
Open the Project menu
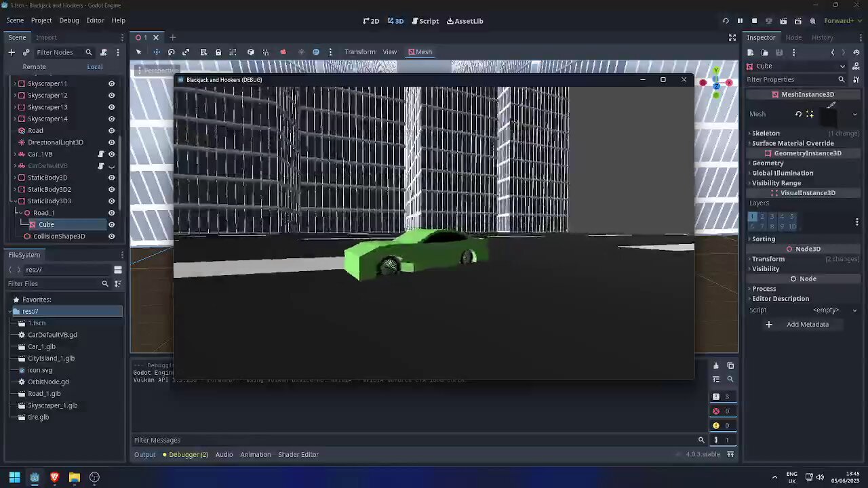coord(41,21)
